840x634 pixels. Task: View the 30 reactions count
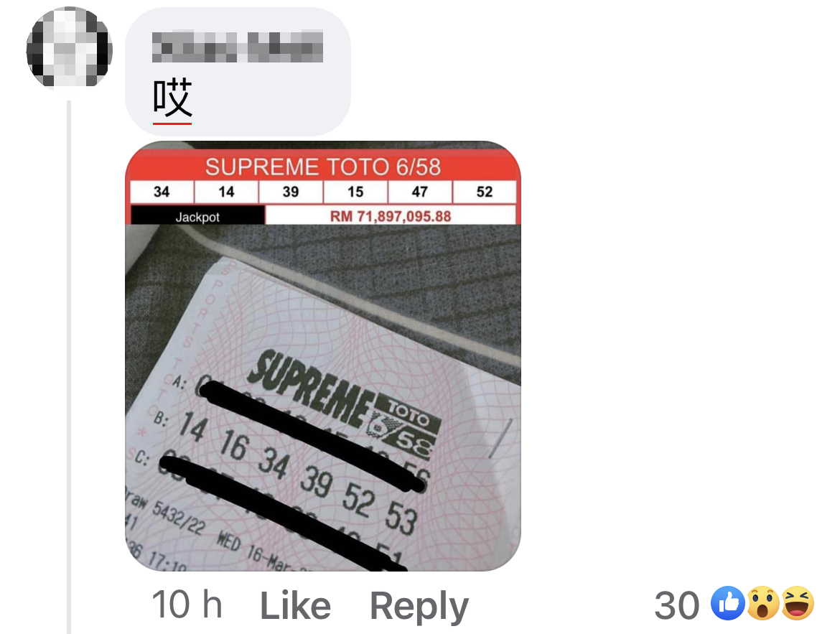(x=676, y=605)
